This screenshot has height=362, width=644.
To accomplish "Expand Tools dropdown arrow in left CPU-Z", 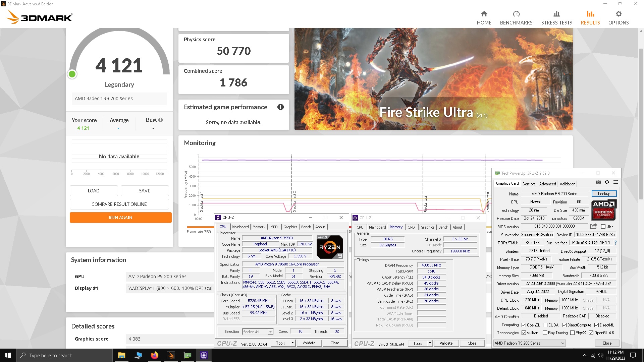I will (x=292, y=343).
